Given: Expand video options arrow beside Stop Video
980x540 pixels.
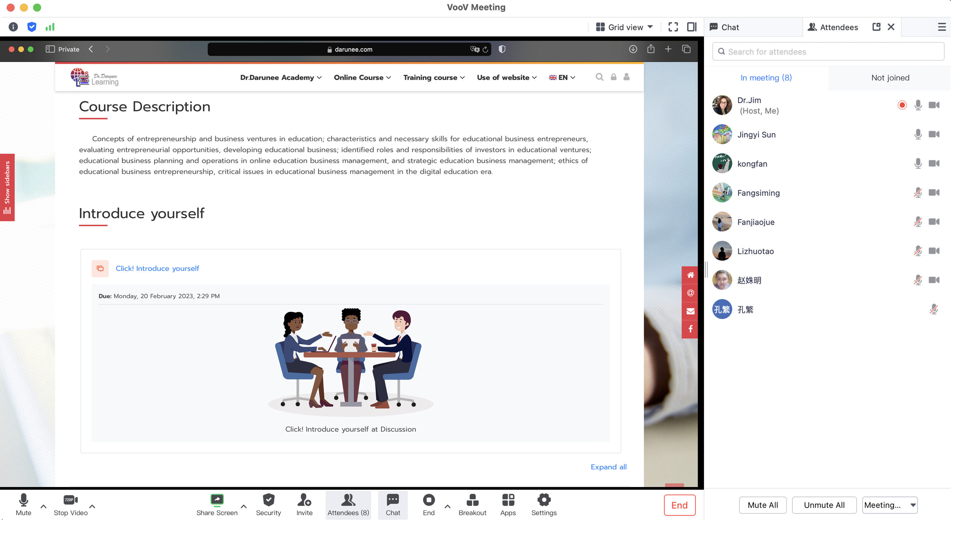Looking at the screenshot, I should [92, 507].
